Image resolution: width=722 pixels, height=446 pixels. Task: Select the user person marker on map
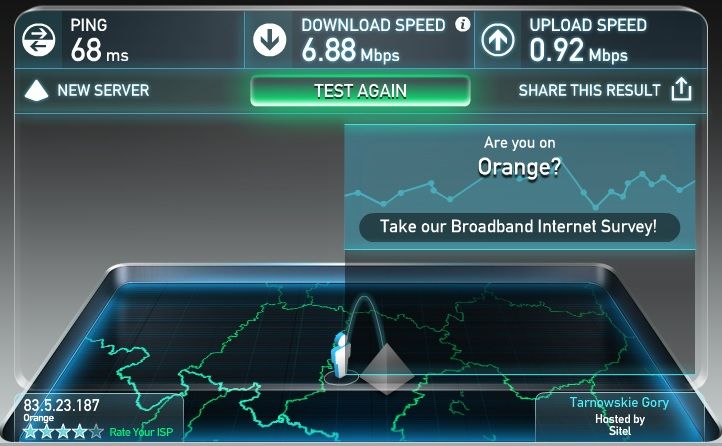click(x=341, y=357)
